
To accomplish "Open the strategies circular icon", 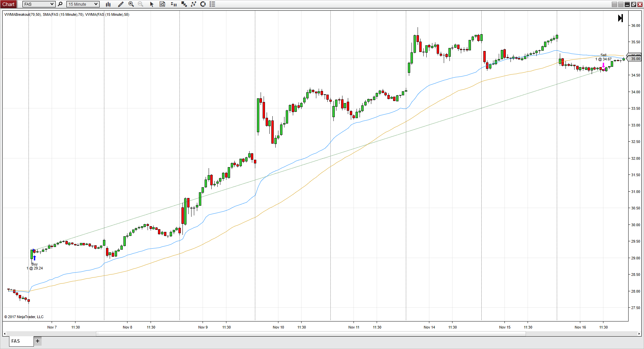I will pos(203,4).
